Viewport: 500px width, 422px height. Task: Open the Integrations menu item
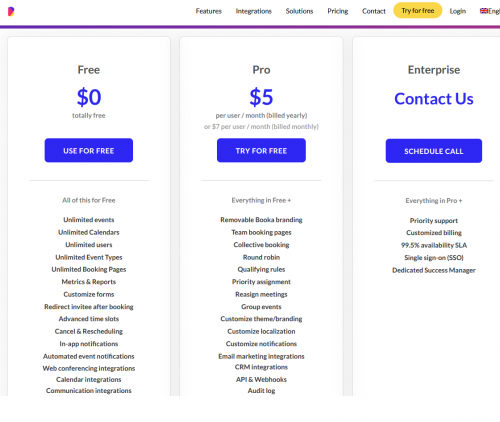click(x=254, y=11)
